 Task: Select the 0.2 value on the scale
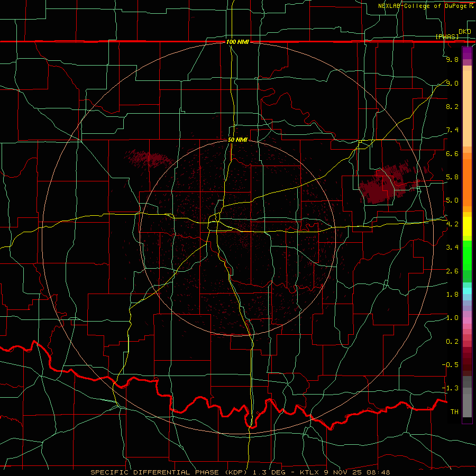(452, 342)
